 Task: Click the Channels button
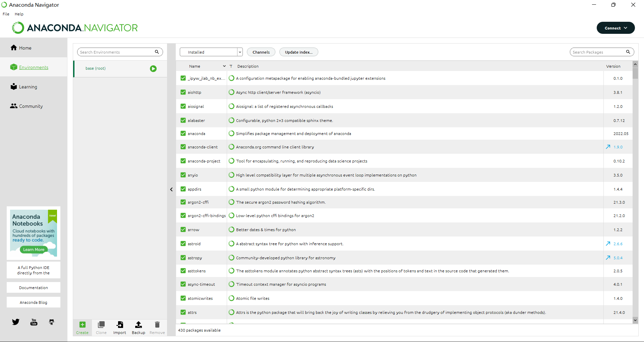(x=261, y=52)
